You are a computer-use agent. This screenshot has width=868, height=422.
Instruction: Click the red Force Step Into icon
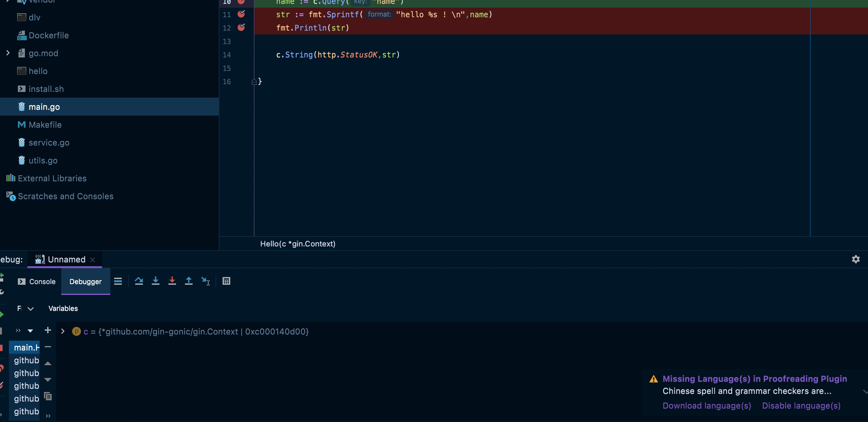click(172, 281)
